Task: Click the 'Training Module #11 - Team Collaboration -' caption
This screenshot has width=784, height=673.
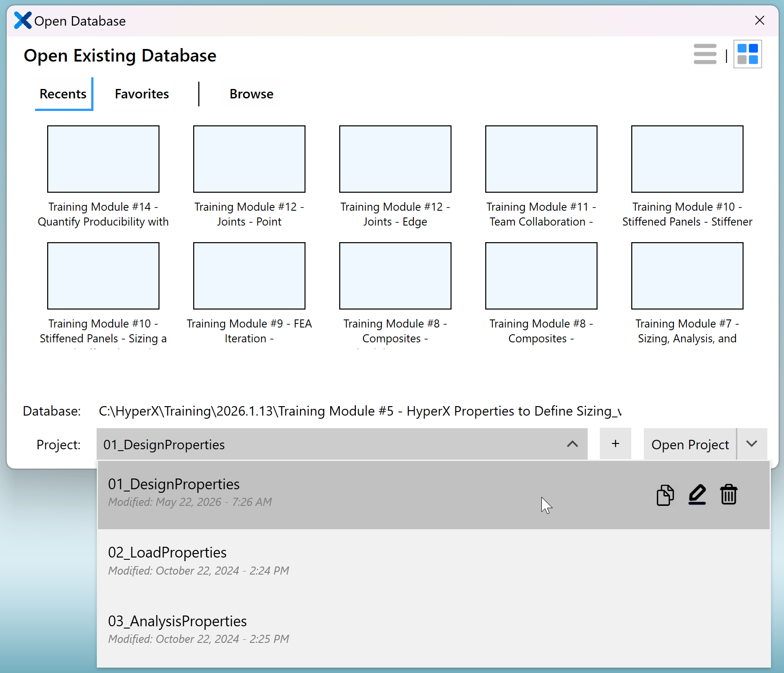Action: pos(541,214)
